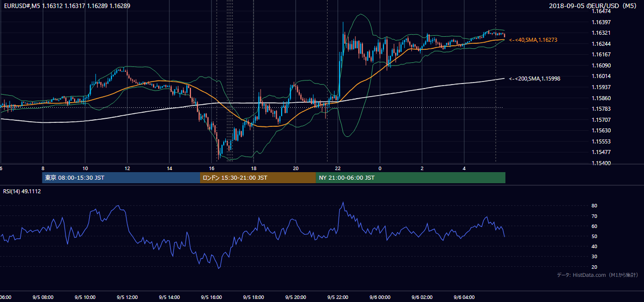Click price axis value 1.15400
This screenshot has height=302, width=644.
click(x=601, y=164)
